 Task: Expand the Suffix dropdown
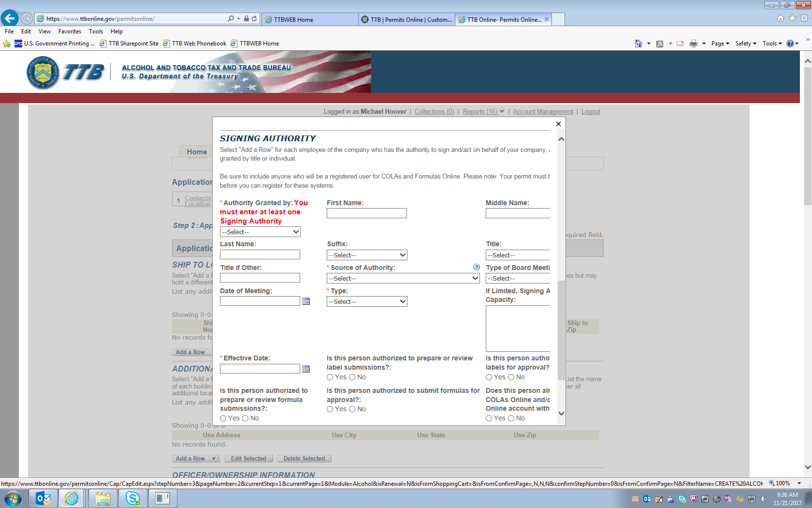[x=367, y=255]
